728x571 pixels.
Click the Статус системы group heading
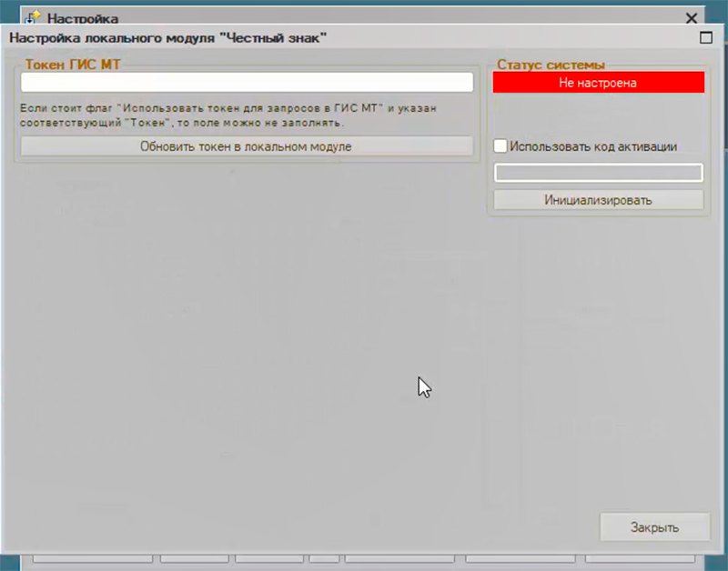(551, 65)
